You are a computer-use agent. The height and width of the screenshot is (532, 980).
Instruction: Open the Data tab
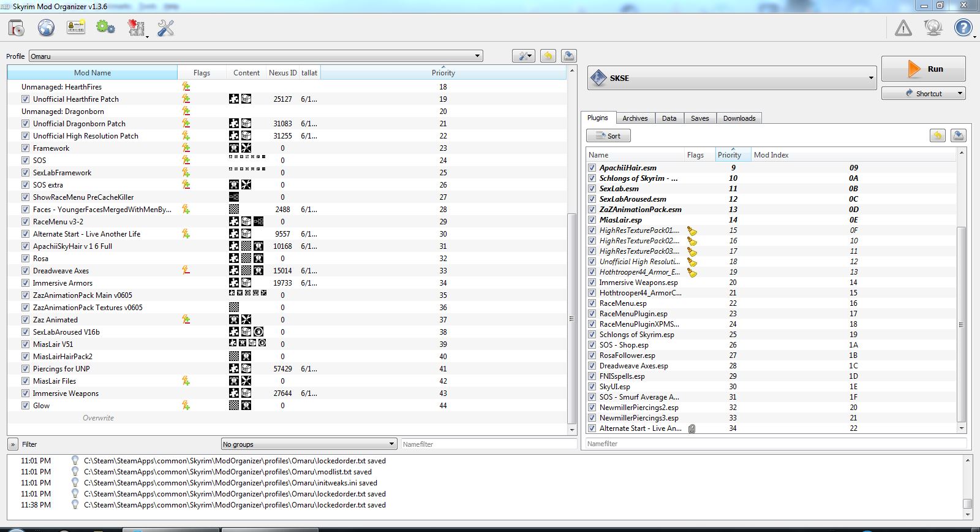669,118
